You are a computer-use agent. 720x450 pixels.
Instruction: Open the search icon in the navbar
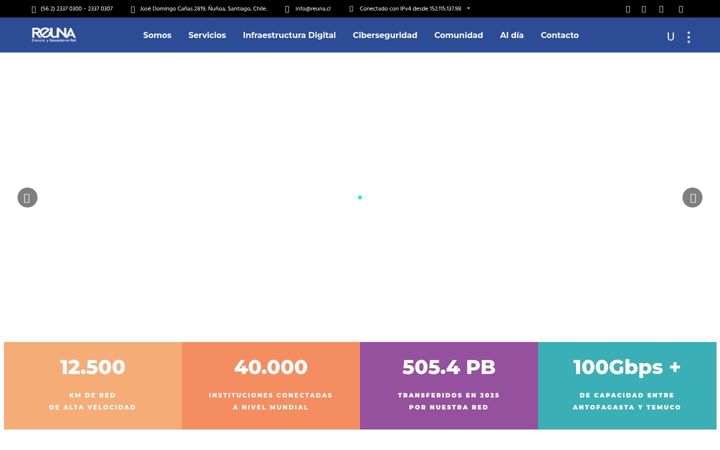click(670, 37)
